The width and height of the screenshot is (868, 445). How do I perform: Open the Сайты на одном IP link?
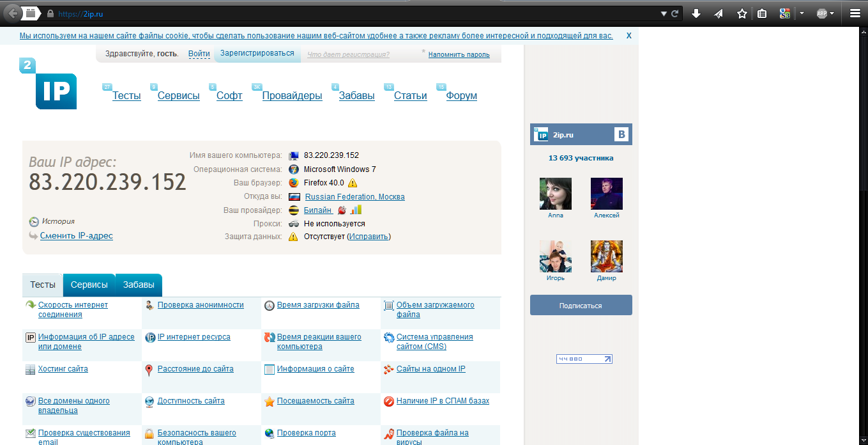tap(431, 369)
